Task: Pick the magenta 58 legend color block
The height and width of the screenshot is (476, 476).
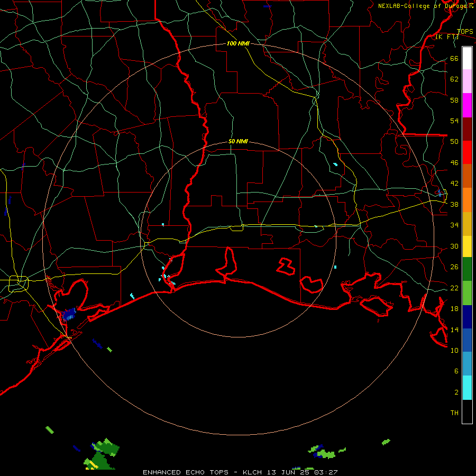Action: (467, 105)
